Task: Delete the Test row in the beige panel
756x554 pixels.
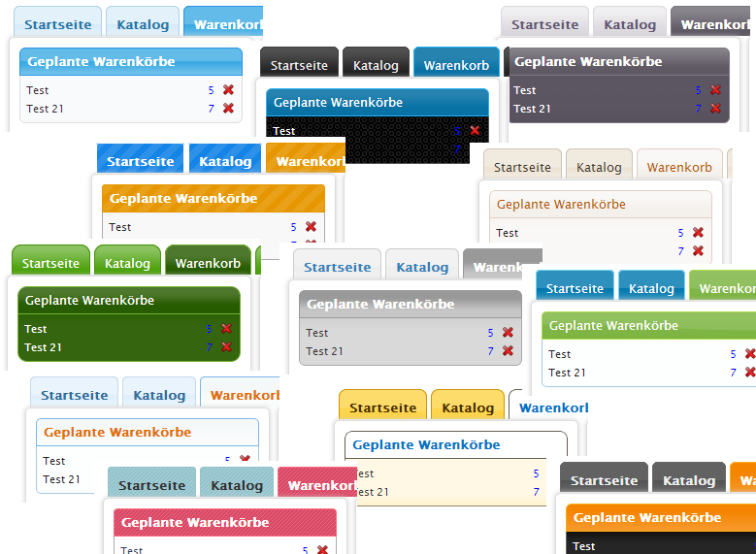Action: click(698, 233)
